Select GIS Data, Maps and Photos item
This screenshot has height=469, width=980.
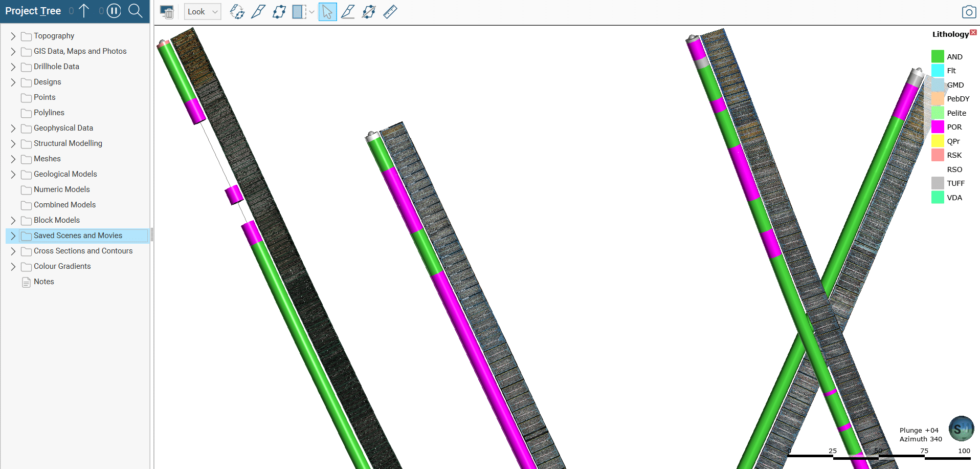(x=80, y=51)
